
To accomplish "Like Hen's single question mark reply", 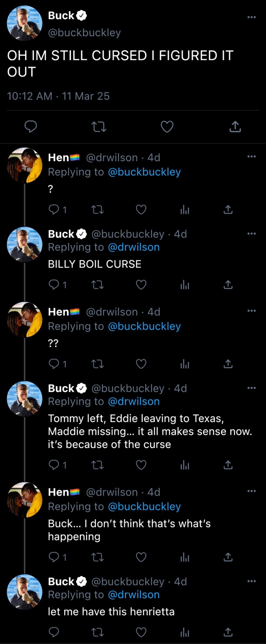I will [x=141, y=210].
